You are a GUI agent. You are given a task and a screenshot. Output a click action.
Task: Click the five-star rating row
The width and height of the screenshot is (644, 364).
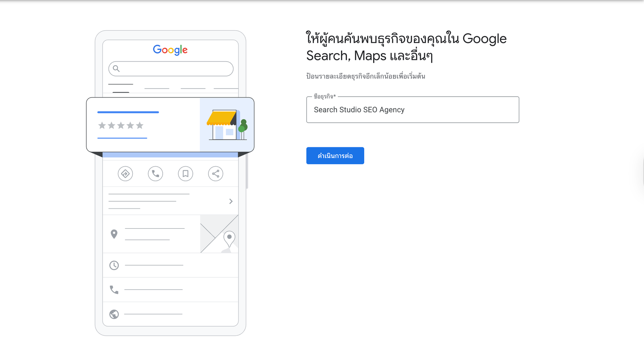[x=121, y=126]
